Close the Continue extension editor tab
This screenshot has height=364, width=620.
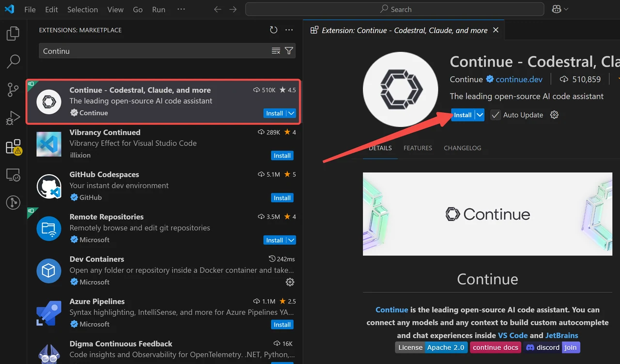click(496, 30)
